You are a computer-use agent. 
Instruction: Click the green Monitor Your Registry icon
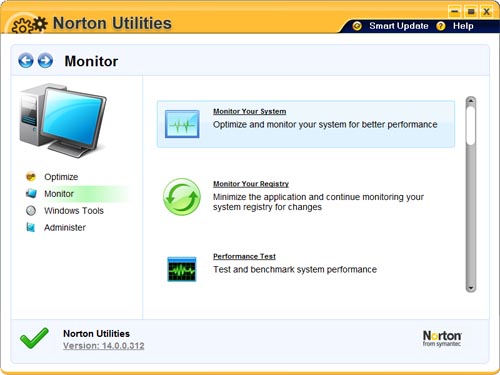coord(182,197)
